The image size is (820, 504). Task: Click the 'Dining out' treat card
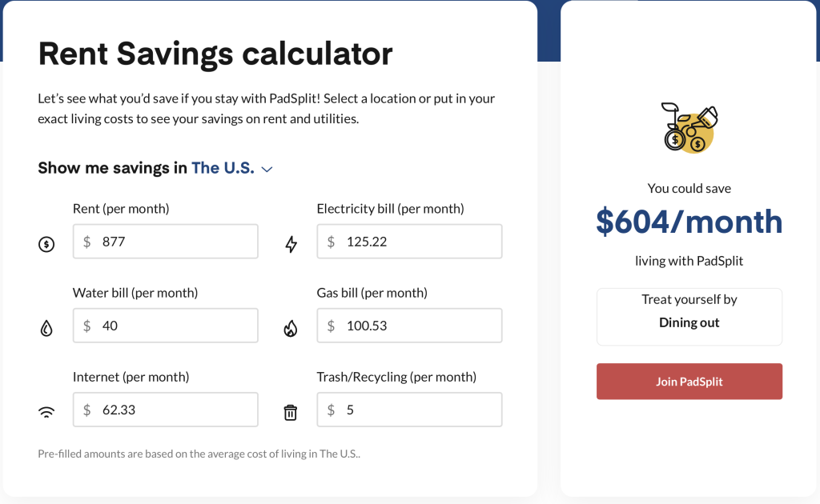[689, 316]
